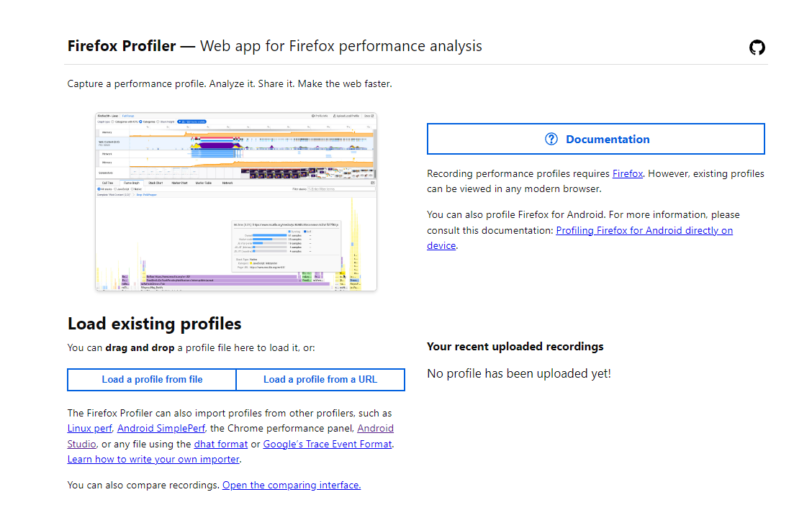This screenshot has height=510, width=812.
Task: Click the Capture a performance profile tagline
Action: pyautogui.click(x=230, y=83)
